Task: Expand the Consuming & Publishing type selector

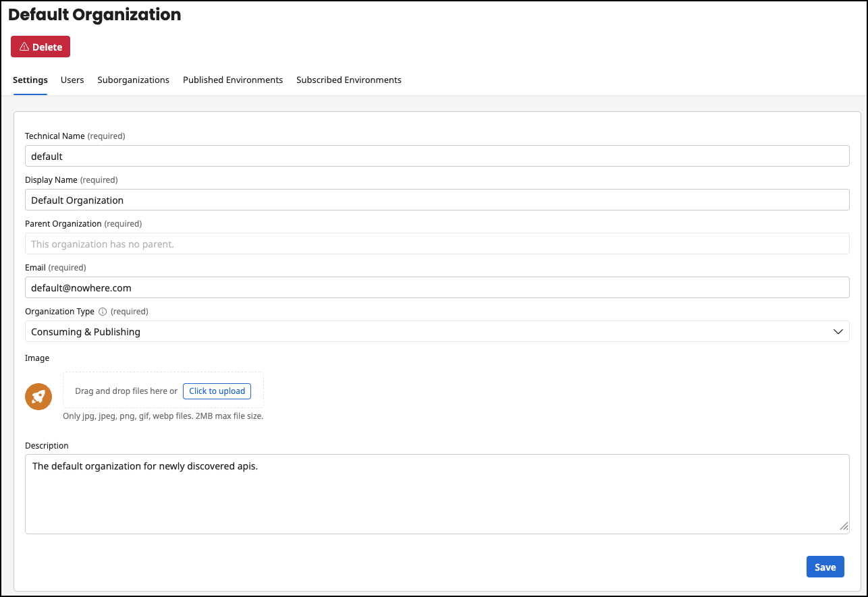Action: pos(437,331)
